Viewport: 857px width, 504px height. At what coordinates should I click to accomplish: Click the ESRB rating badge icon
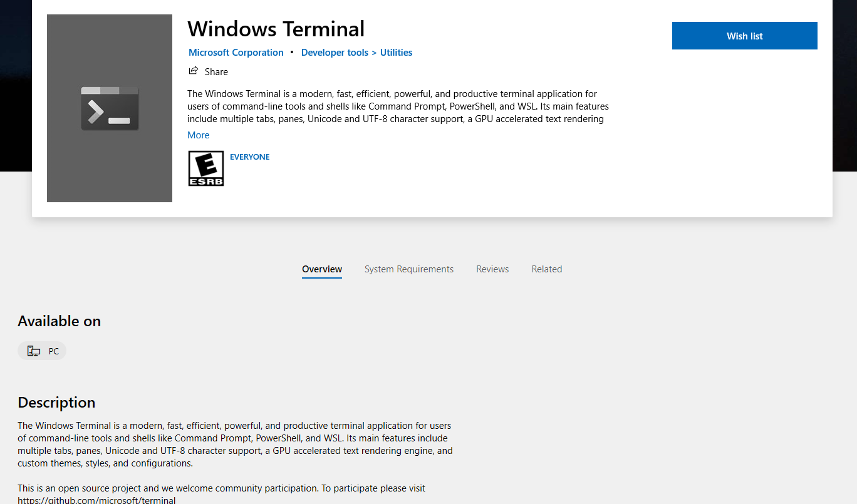(x=206, y=168)
